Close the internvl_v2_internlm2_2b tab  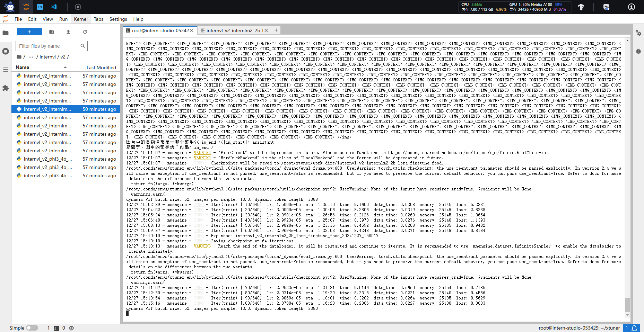pyautogui.click(x=266, y=30)
